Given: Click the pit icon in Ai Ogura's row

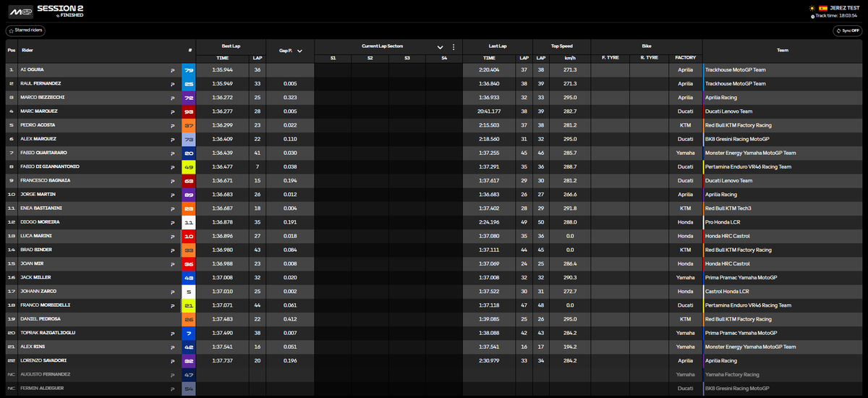Looking at the screenshot, I should [172, 70].
